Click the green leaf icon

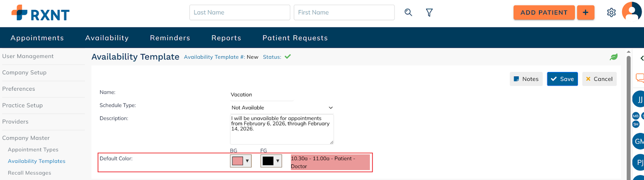tap(613, 57)
